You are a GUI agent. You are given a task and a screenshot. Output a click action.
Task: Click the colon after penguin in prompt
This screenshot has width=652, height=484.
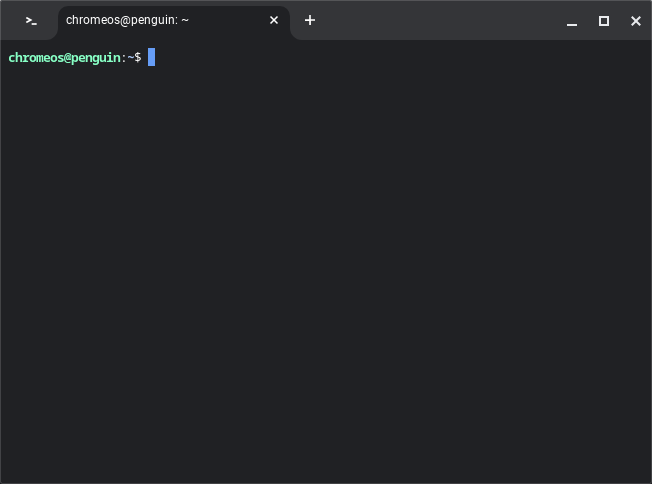pos(123,58)
